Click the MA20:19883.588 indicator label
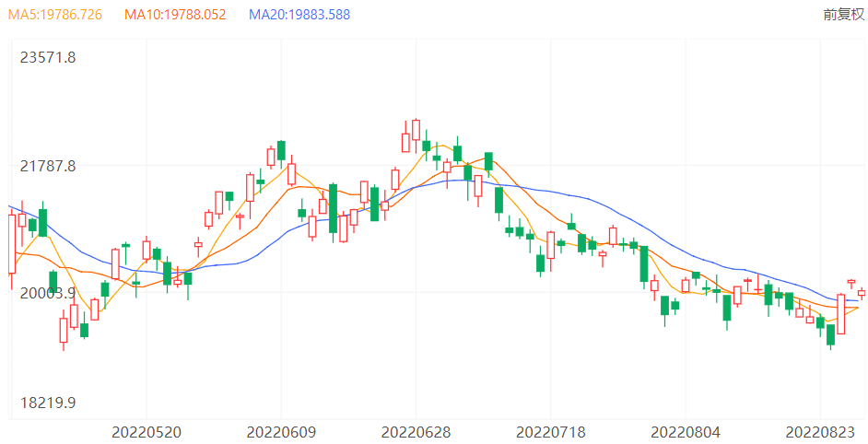This screenshot has height=444, width=868. point(299,15)
